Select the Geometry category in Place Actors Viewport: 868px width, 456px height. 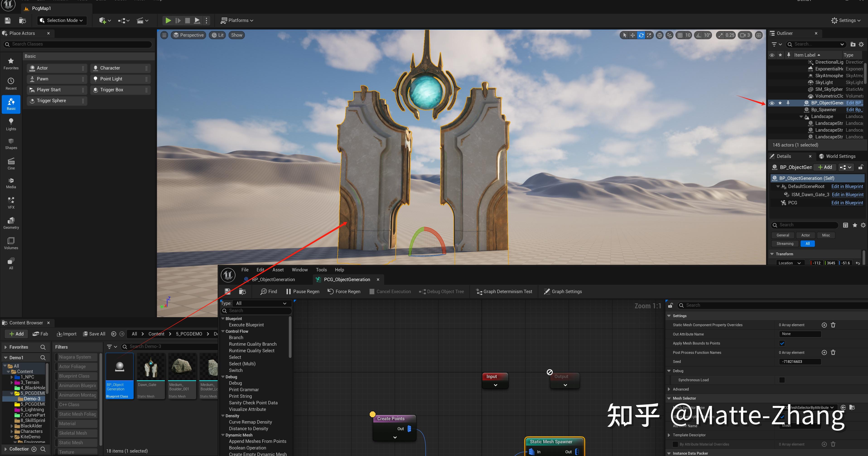coord(11,223)
